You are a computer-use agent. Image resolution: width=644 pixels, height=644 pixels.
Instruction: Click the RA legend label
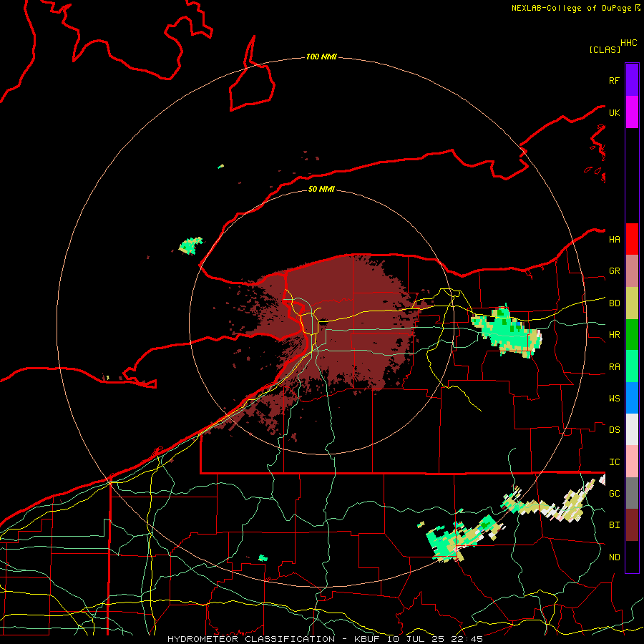pos(614,367)
